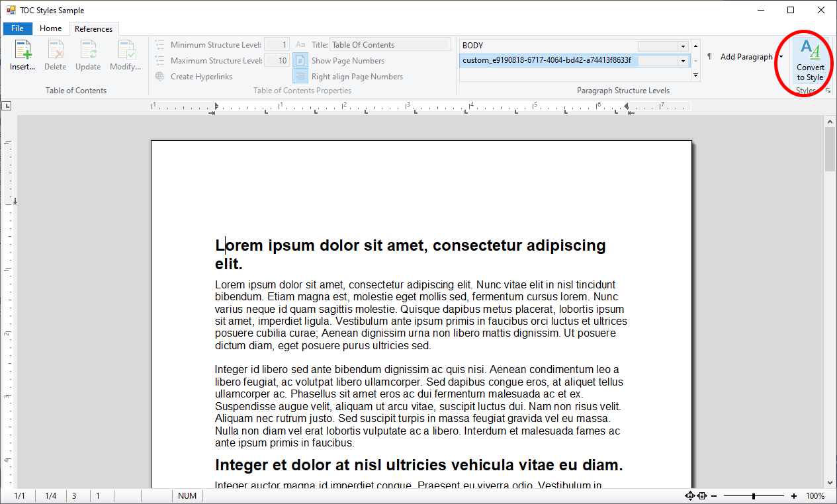Click the 1/4 page indicator in status bar
The width and height of the screenshot is (837, 504).
point(51,496)
